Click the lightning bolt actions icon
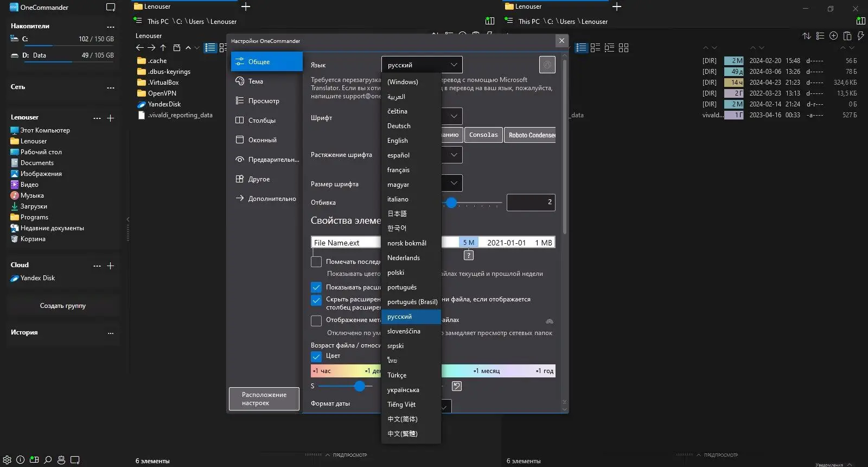The width and height of the screenshot is (868, 467). pos(860,36)
